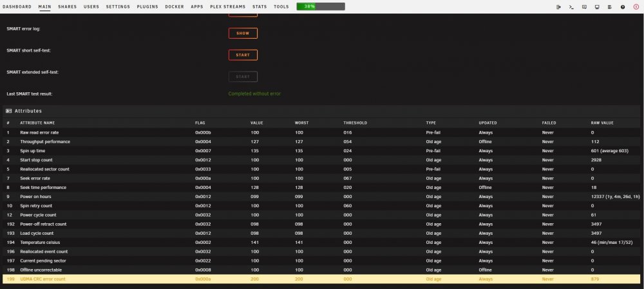
Task: Click the 'FAILED' column header
Action: (549, 123)
